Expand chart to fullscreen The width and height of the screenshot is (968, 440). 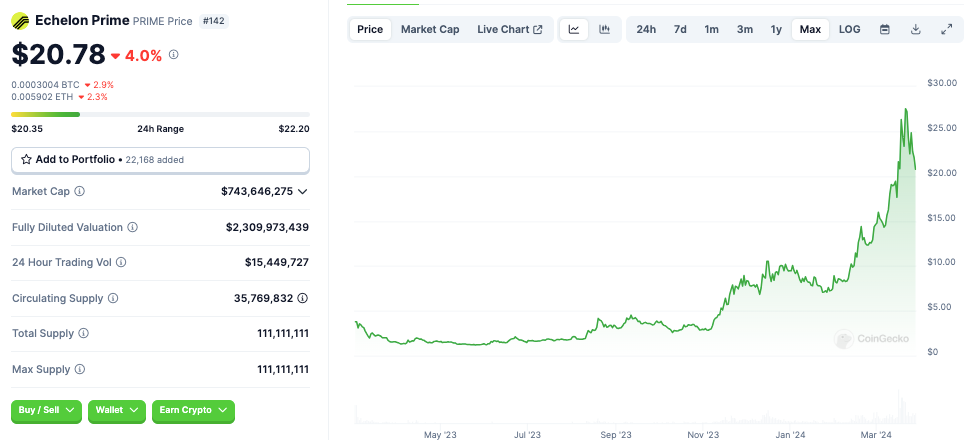(x=946, y=29)
